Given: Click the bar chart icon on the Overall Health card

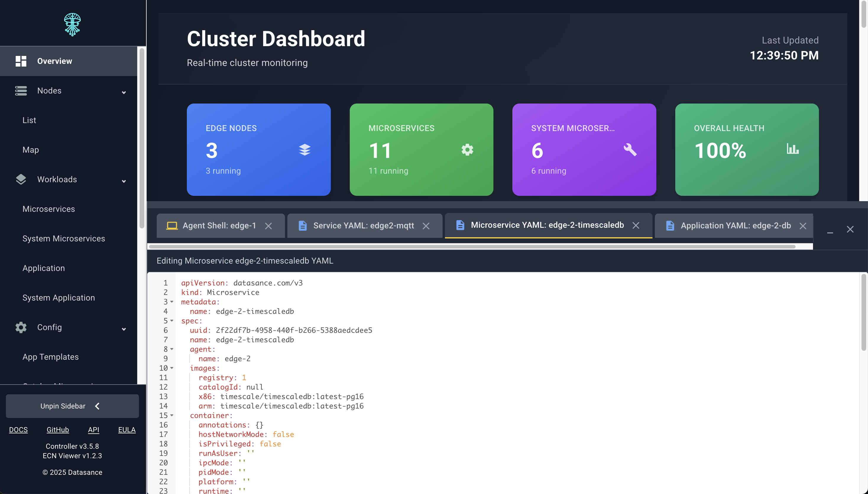Looking at the screenshot, I should 792,148.
